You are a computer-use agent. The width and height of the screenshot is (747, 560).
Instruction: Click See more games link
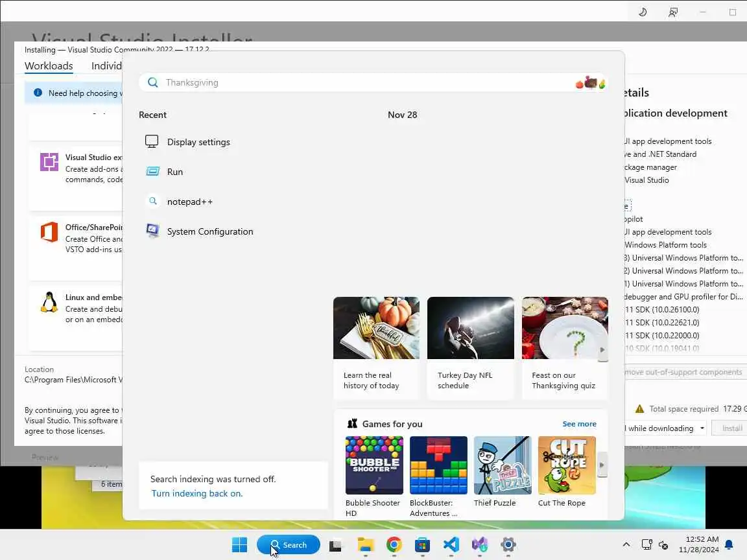pos(579,424)
